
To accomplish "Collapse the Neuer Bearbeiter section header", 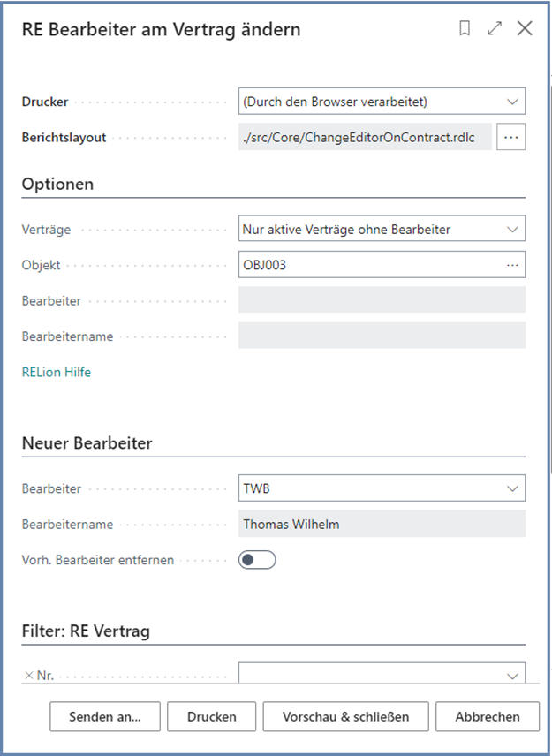I will coord(87,443).
